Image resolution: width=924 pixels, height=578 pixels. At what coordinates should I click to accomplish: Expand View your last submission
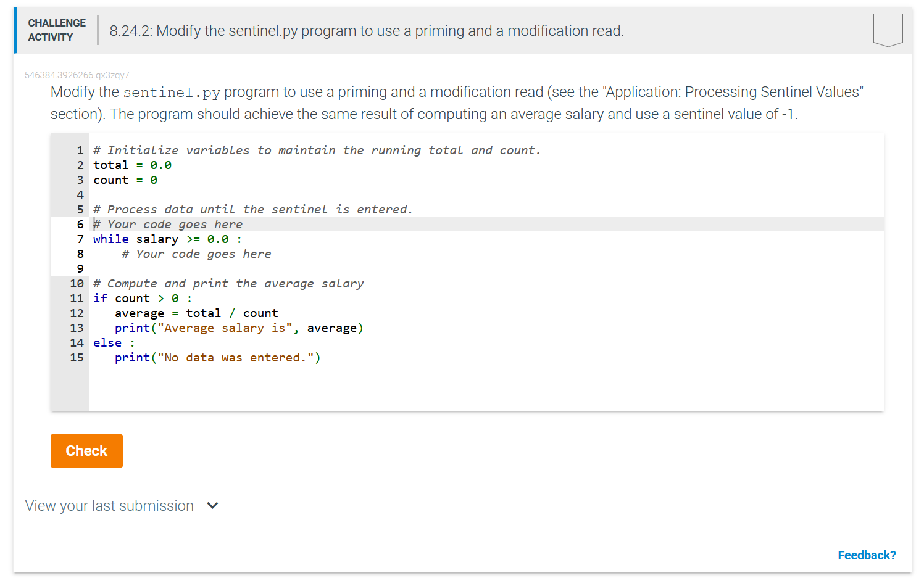pyautogui.click(x=109, y=505)
